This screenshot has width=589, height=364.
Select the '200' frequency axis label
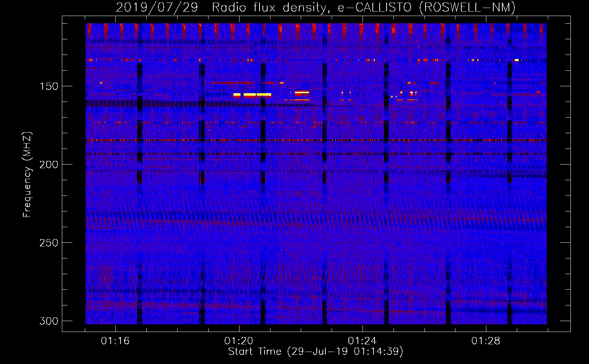(x=49, y=165)
